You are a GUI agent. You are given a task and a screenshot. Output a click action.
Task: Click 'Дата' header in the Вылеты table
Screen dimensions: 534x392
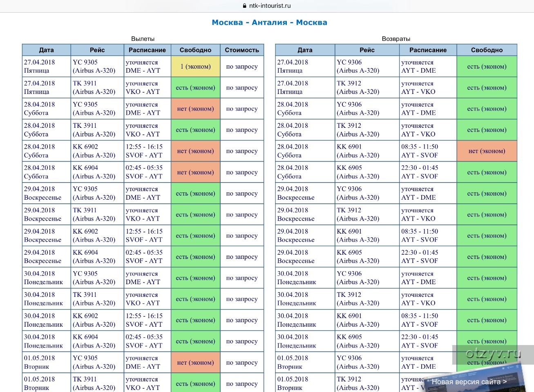[47, 50]
